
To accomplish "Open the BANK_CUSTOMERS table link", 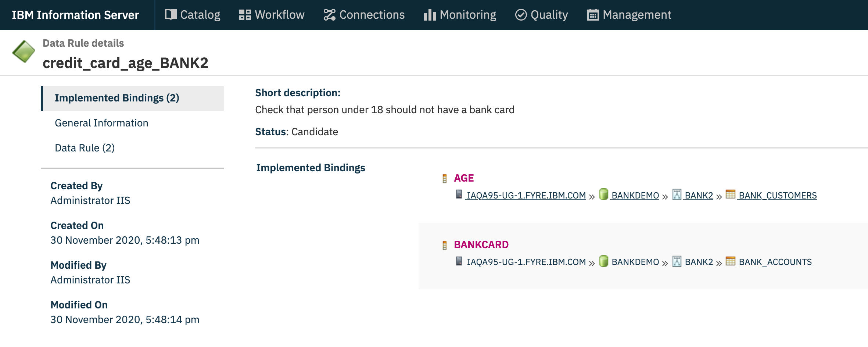I will coord(778,196).
